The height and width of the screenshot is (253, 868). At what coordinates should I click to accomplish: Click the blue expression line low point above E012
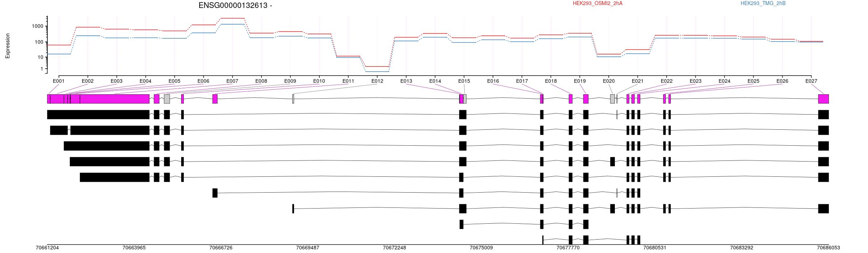(x=377, y=72)
